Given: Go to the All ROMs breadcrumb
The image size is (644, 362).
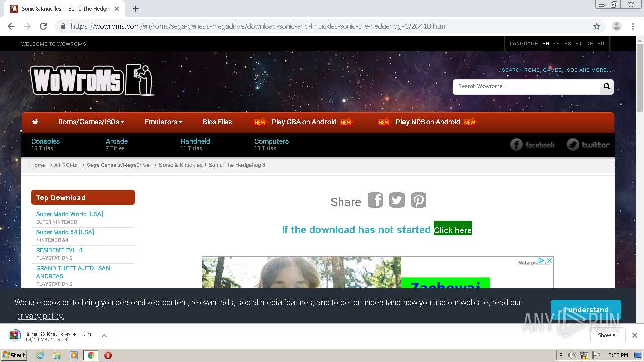Looking at the screenshot, I should coord(66,165).
